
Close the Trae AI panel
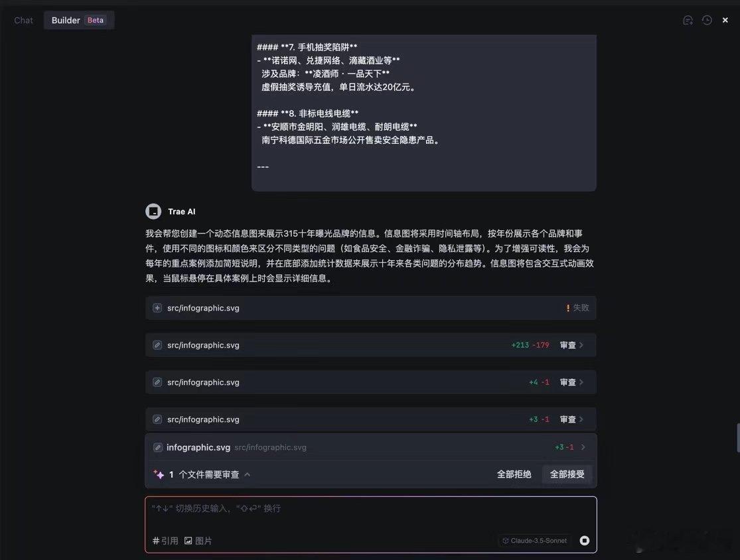click(x=725, y=21)
